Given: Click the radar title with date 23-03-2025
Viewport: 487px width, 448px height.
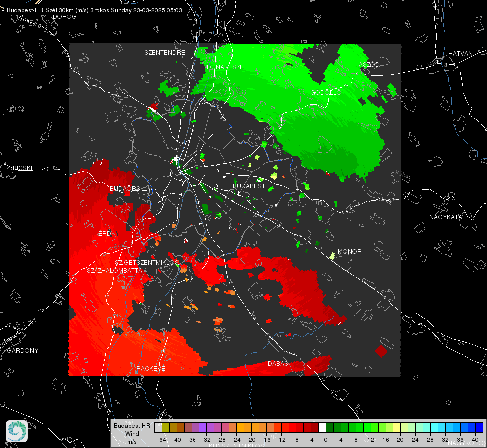Looking at the screenshot, I should point(95,10).
